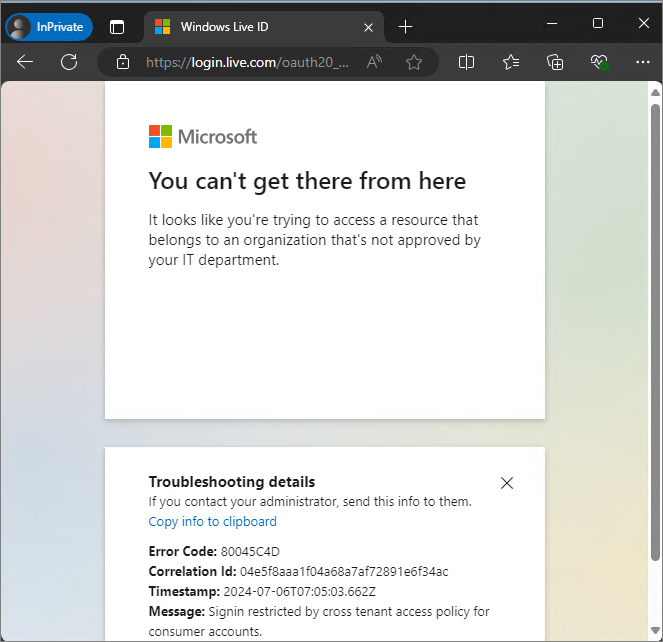This screenshot has width=663, height=642.
Task: Click the scrollbar up arrow
Action: [x=655, y=92]
